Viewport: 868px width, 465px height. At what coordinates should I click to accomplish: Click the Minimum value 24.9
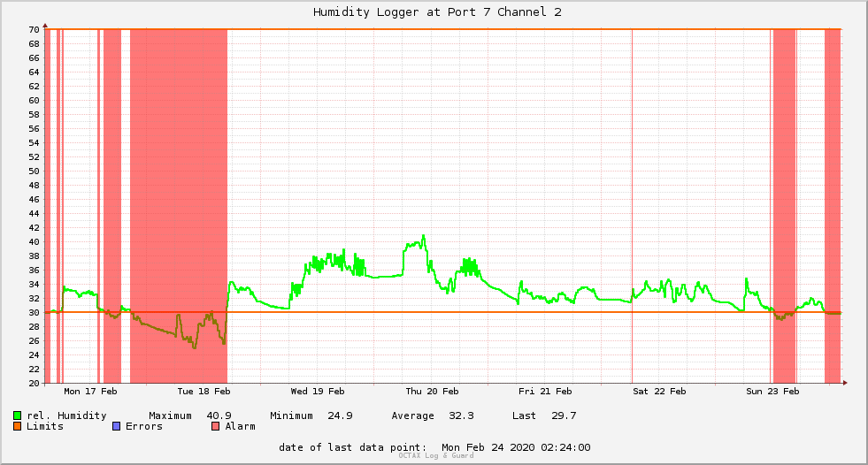340,415
